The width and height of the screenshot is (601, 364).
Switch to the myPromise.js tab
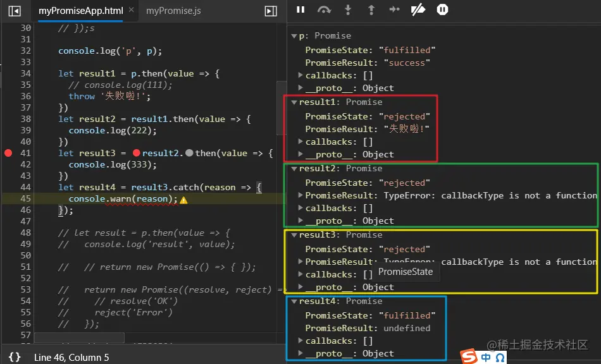tap(173, 11)
